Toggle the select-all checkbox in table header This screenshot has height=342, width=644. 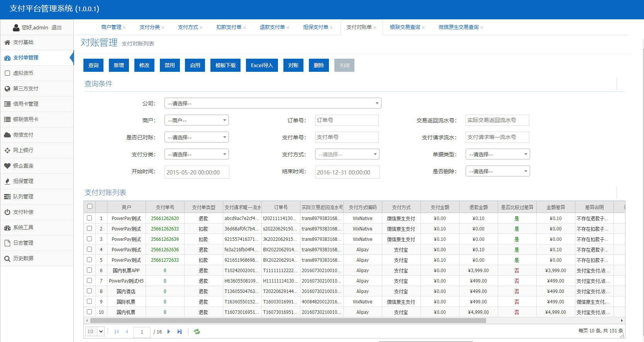90,207
